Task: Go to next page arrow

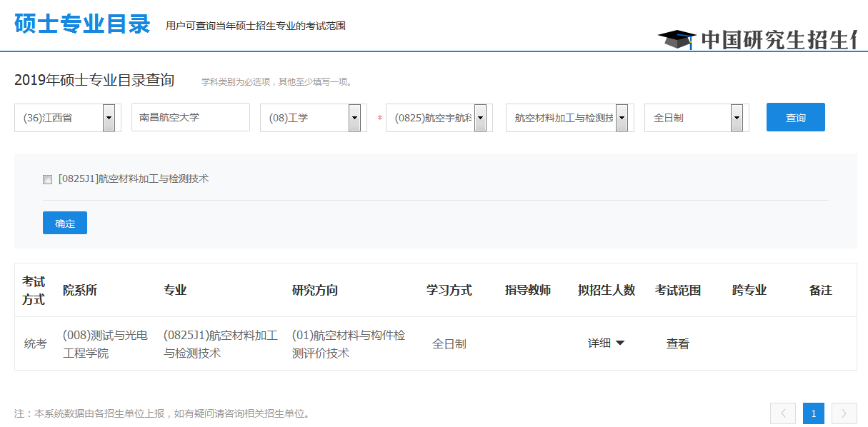Action: 844,413
